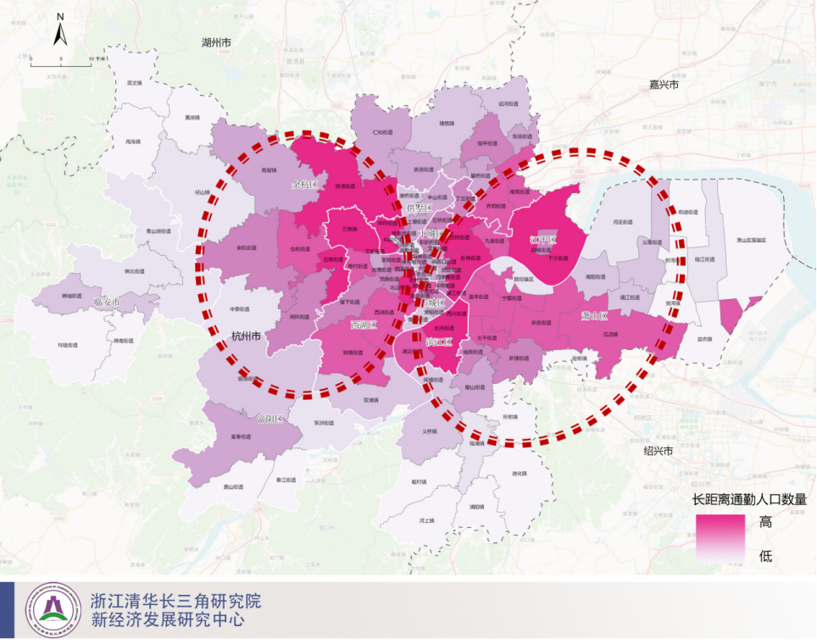Select the 低 legend label

765,556
